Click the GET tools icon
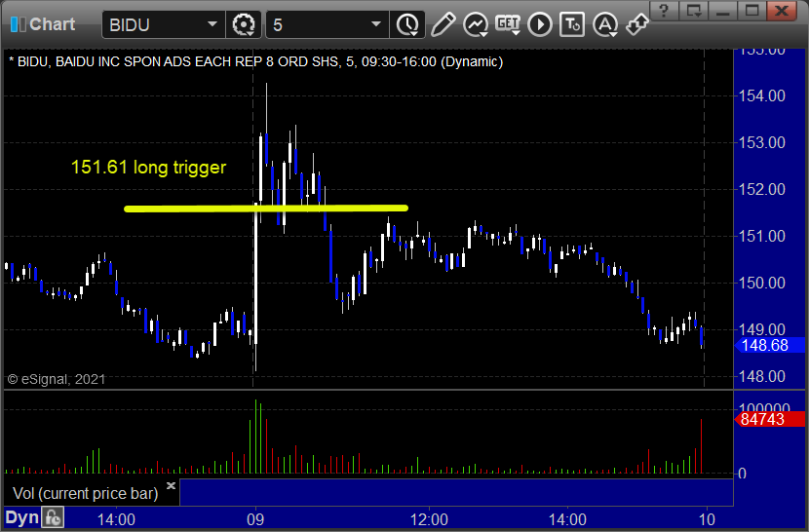The height and width of the screenshot is (532, 809). (508, 24)
